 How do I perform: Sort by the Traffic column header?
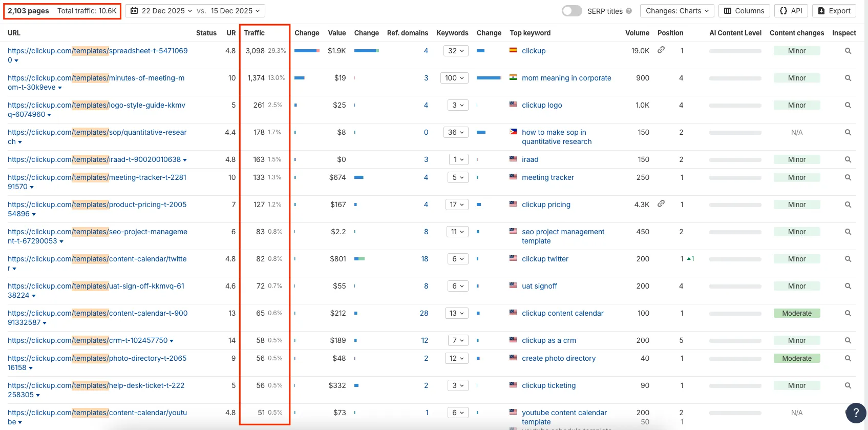254,33
